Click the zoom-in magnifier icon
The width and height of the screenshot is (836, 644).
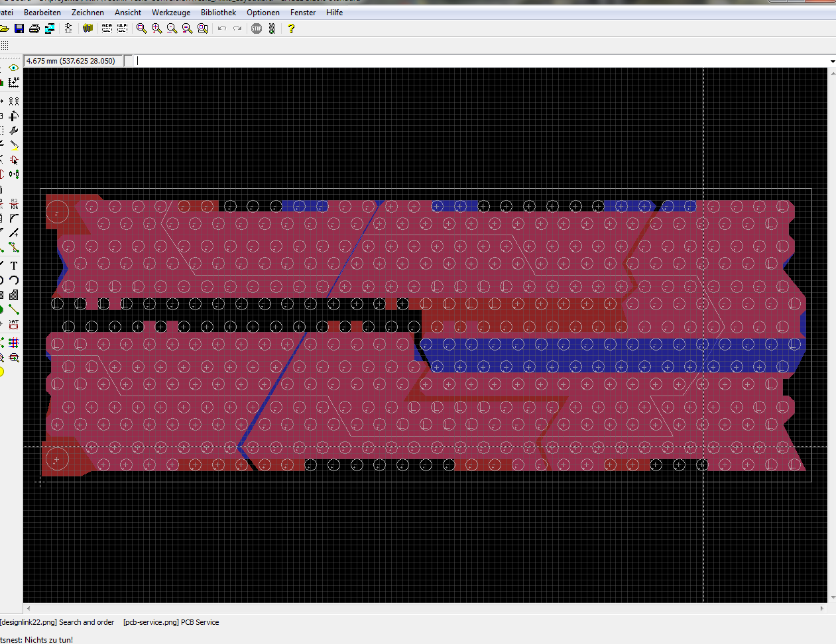tap(156, 28)
